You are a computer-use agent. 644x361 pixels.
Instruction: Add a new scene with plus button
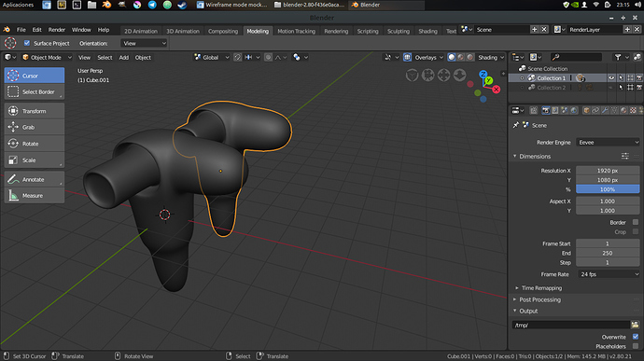pyautogui.click(x=535, y=30)
